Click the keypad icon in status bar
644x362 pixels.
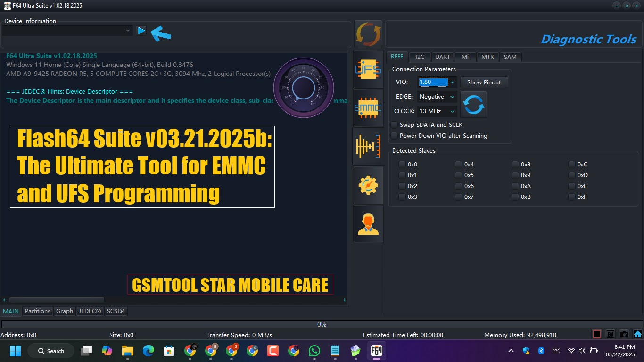[611, 334]
